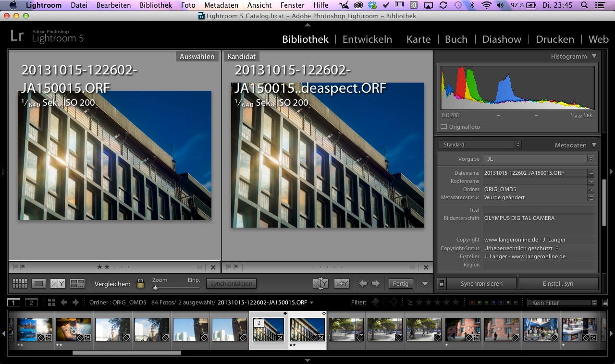Open Survey view from the toolbar
615x364 pixels.
tap(77, 284)
